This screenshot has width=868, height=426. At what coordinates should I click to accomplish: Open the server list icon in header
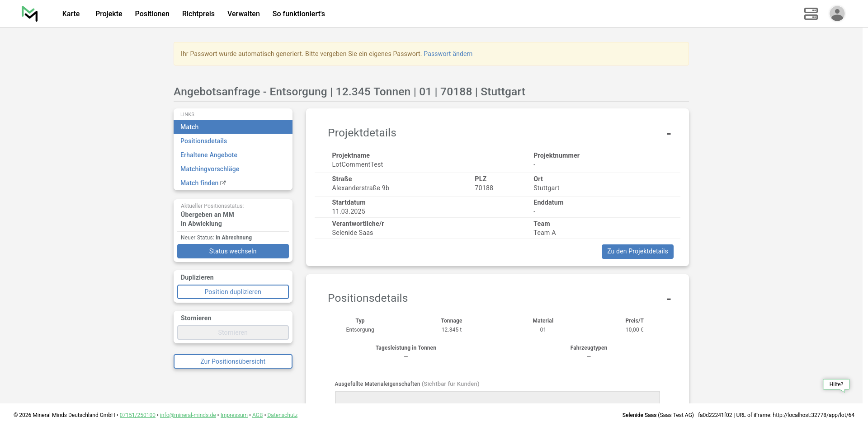pyautogui.click(x=811, y=14)
